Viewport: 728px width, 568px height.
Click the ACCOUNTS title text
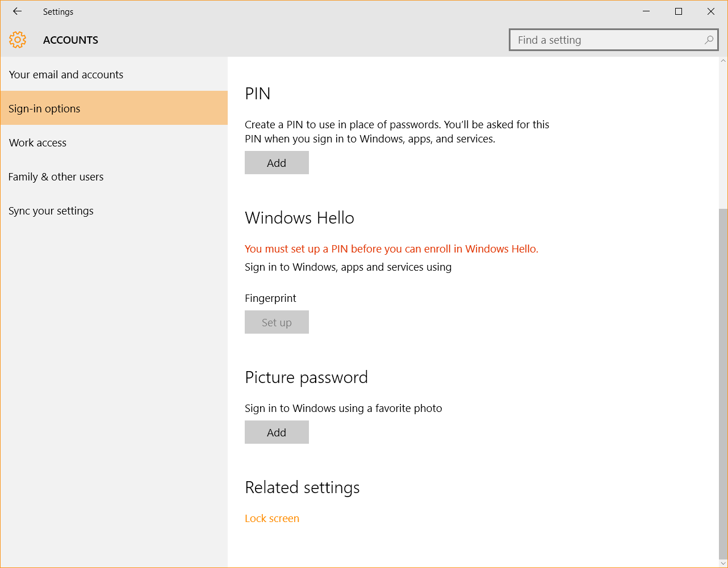70,40
